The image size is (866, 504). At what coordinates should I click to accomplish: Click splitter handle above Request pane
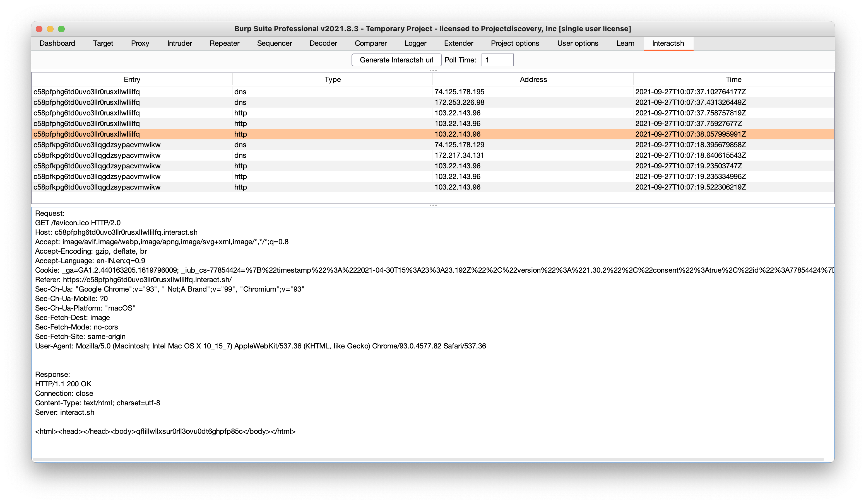click(x=433, y=206)
